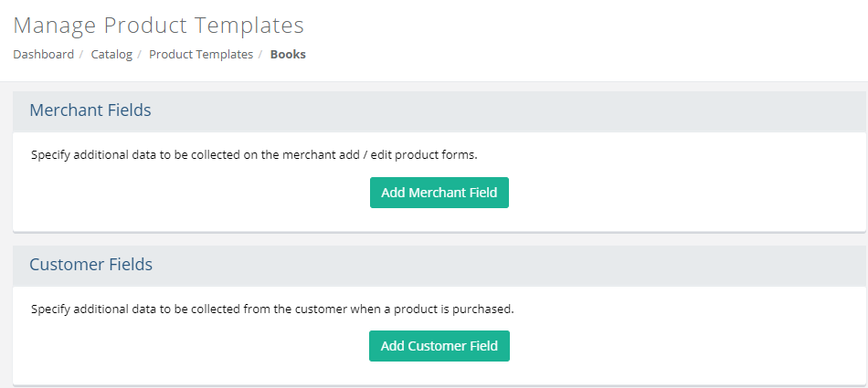Go to the Dashboard breadcrumb link
Viewport: 868px width, 388px height.
pos(43,54)
